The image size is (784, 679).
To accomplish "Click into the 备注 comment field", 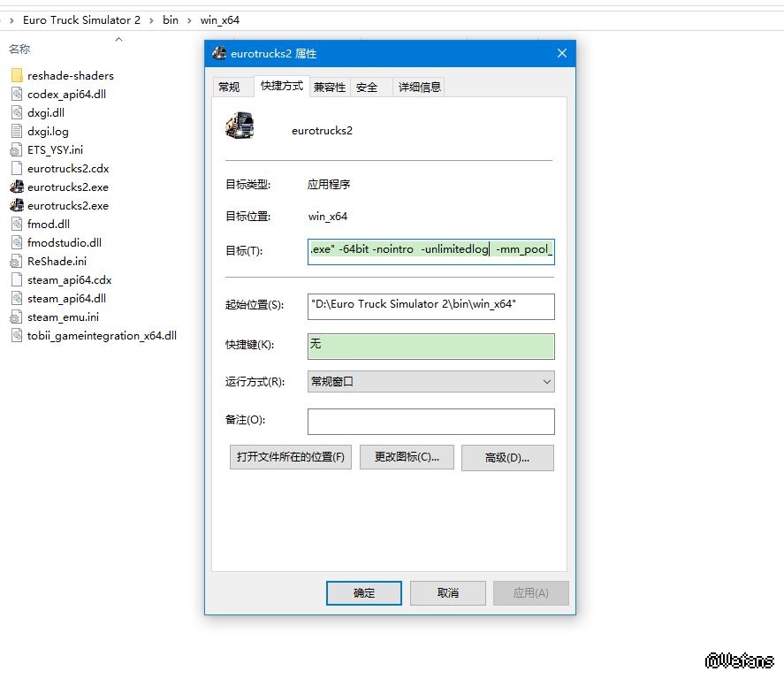I will [431, 422].
